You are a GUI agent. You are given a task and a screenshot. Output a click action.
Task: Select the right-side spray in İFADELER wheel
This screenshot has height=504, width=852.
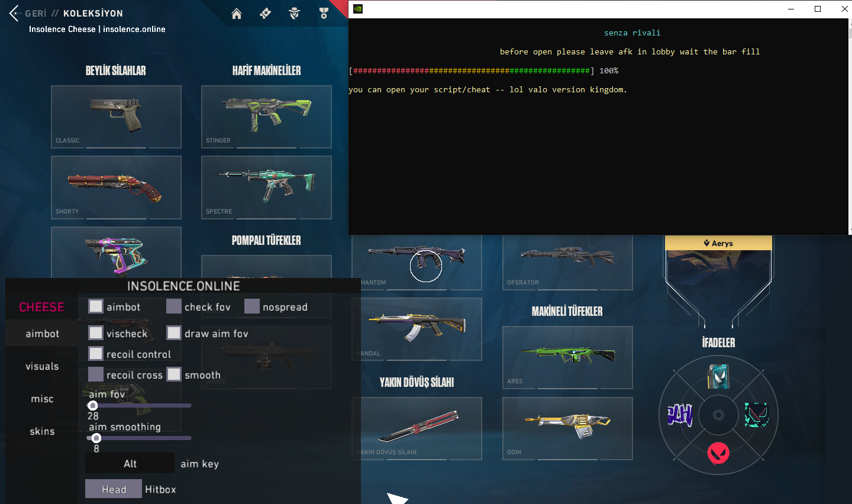pos(756,415)
